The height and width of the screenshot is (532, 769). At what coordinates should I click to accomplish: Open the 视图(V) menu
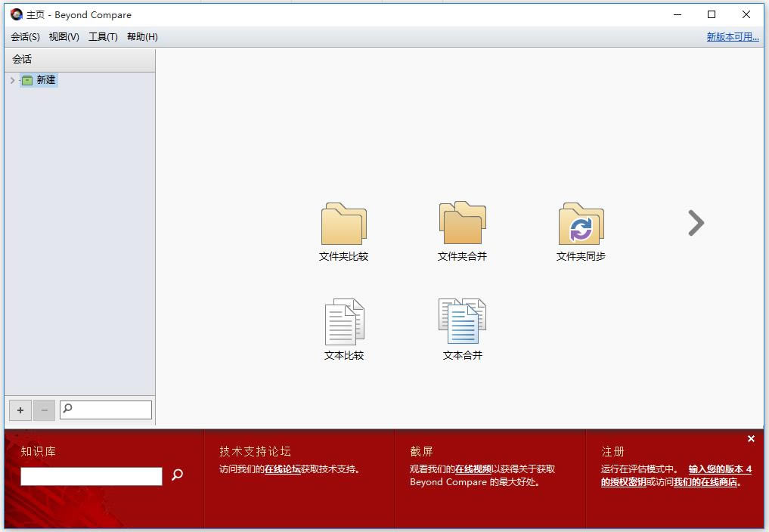(x=64, y=37)
